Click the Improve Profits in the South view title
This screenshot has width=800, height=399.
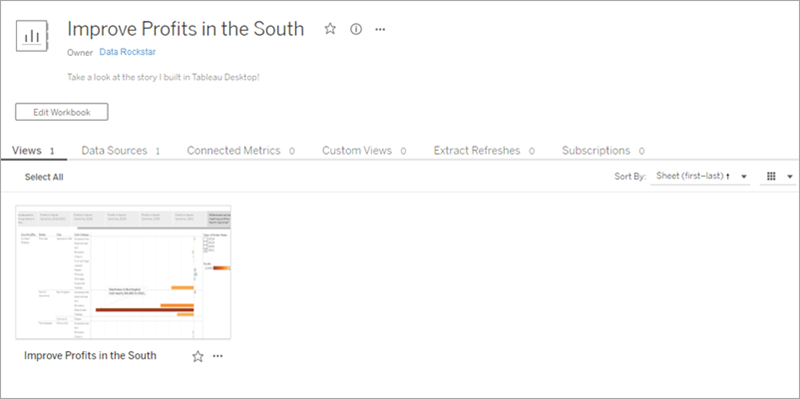90,356
